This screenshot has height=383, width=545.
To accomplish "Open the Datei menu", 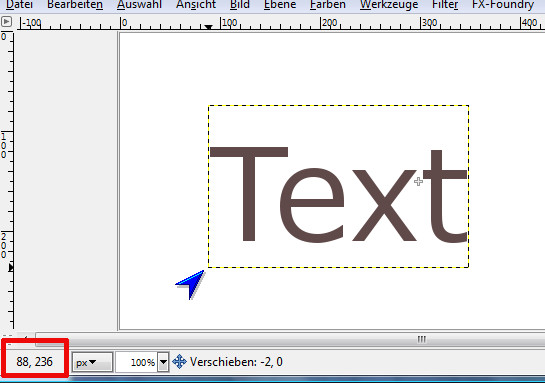I will [x=19, y=5].
